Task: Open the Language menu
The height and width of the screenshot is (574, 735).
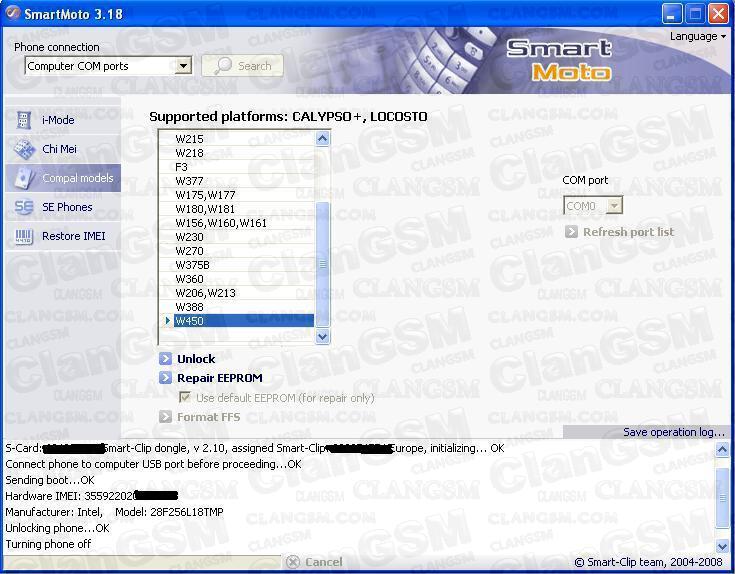Action: [x=698, y=36]
